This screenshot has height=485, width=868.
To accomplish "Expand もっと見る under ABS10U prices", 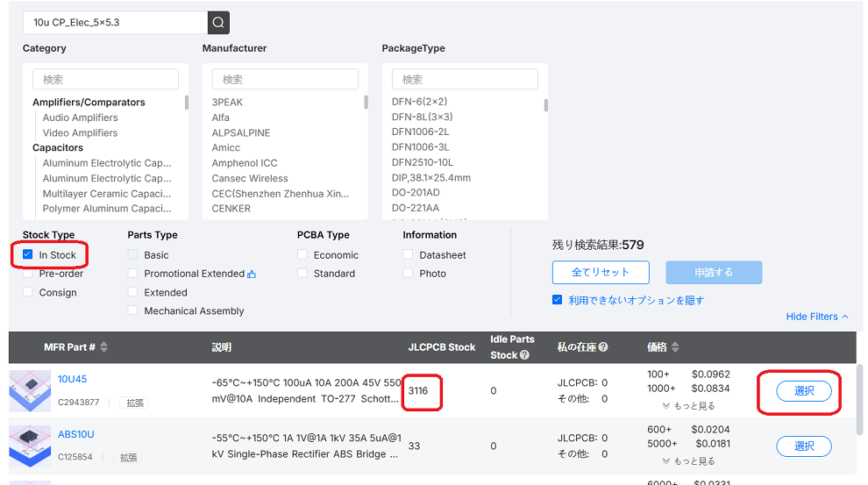I will (x=688, y=461).
